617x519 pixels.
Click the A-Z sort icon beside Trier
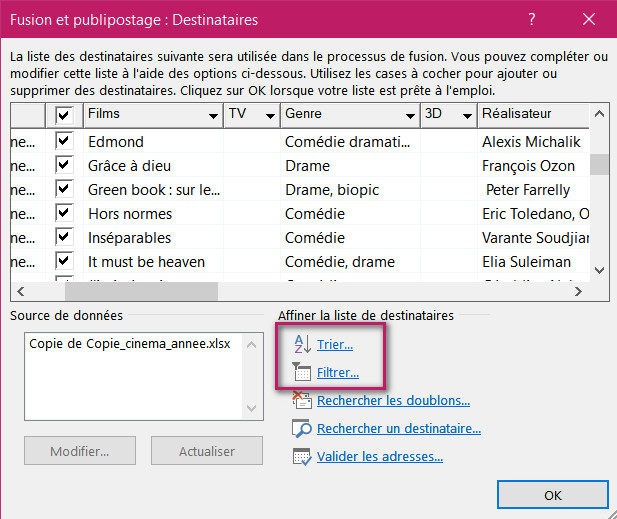[301, 345]
